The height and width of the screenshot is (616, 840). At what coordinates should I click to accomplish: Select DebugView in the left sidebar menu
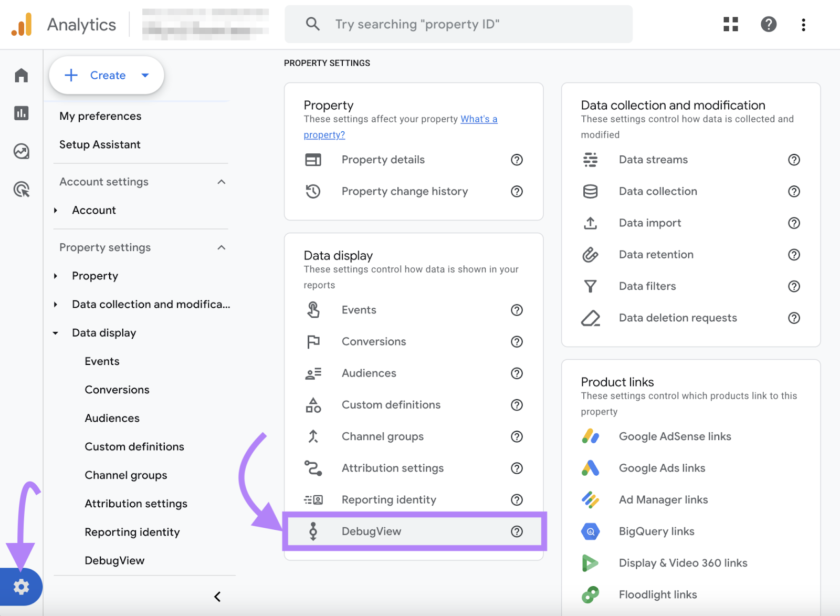[114, 560]
